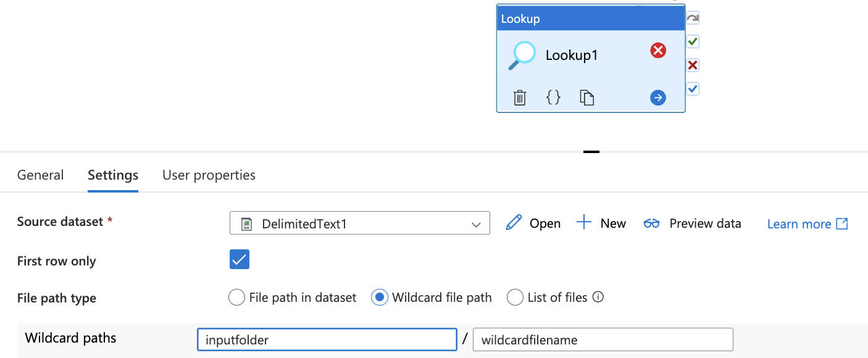
Task: Select the green success output connector
Action: [693, 42]
